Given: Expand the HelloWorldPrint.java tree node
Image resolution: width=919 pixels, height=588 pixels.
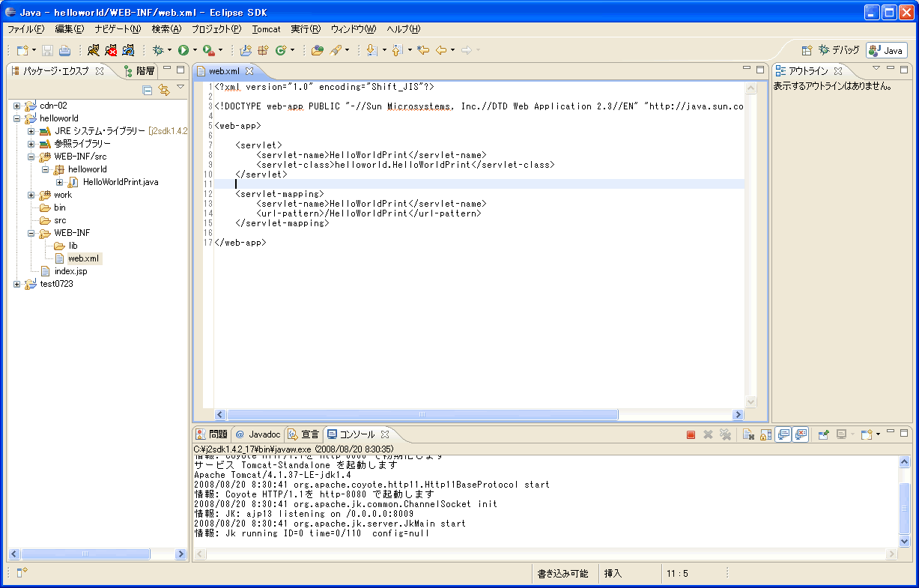Looking at the screenshot, I should tap(59, 182).
